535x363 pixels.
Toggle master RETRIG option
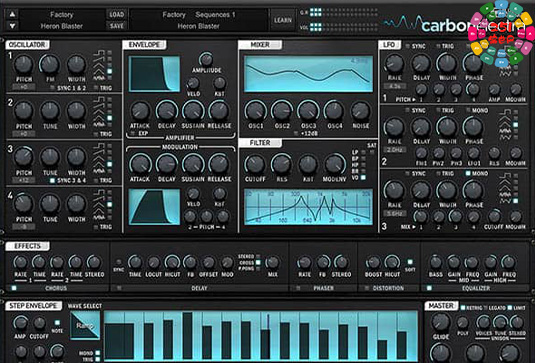[463, 308]
